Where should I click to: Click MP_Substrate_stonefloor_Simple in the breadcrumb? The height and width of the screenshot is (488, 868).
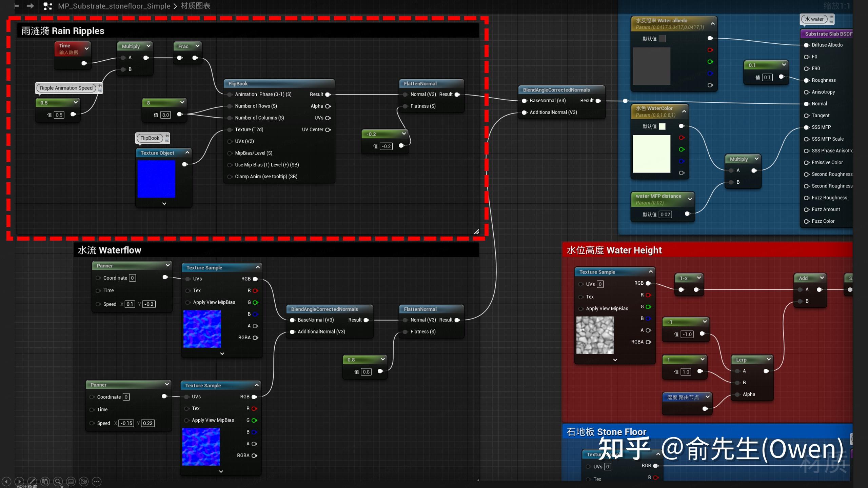tap(114, 6)
